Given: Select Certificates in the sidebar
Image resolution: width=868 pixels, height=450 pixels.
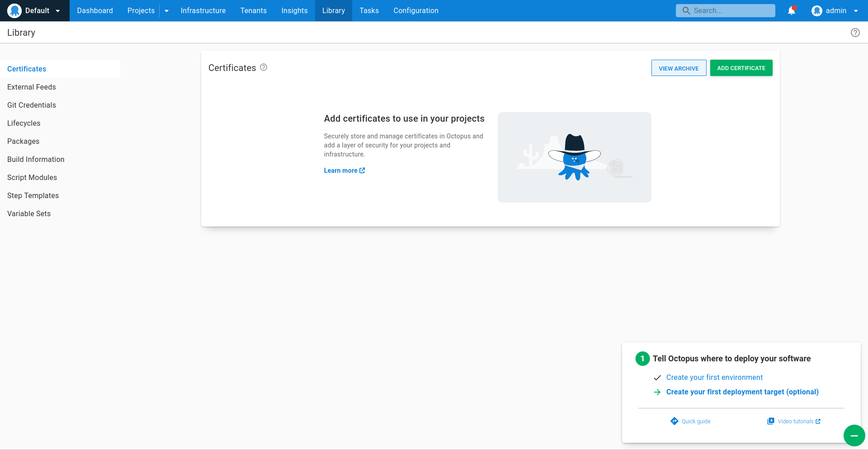Looking at the screenshot, I should click(60, 69).
